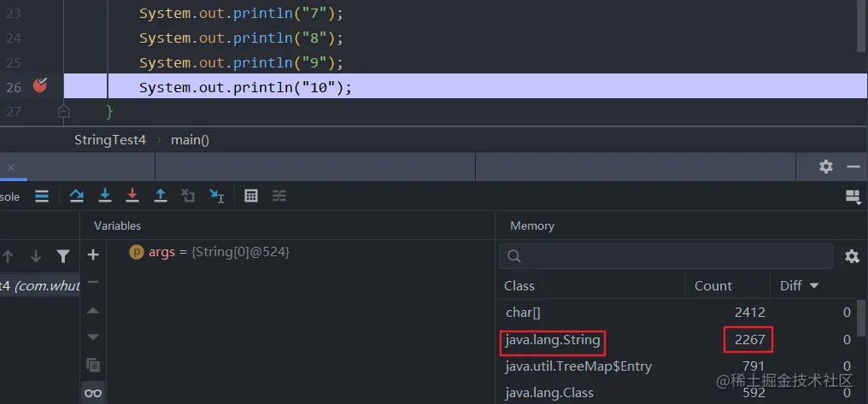Open debug tool window settings gear
Image resolution: width=868 pixels, height=404 pixels.
(826, 167)
